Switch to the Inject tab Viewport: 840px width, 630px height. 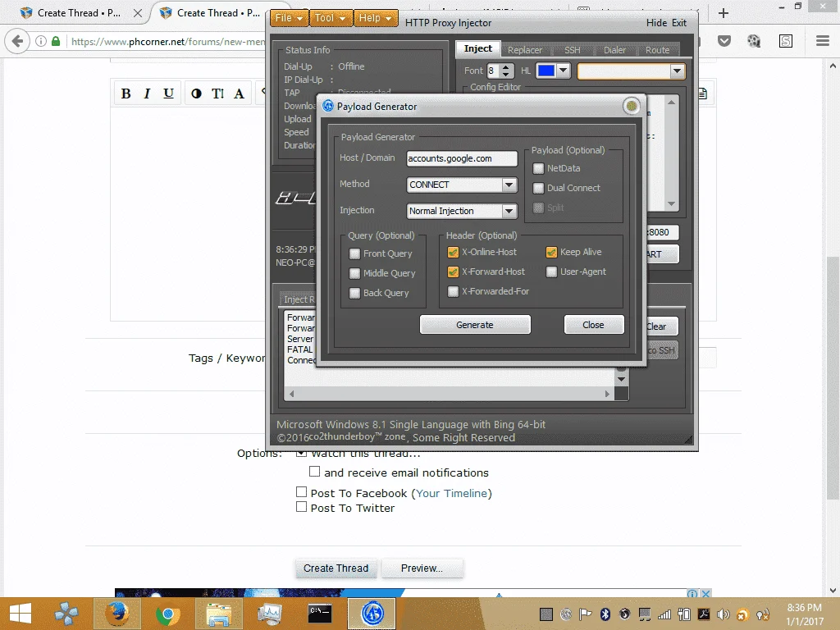click(x=478, y=48)
